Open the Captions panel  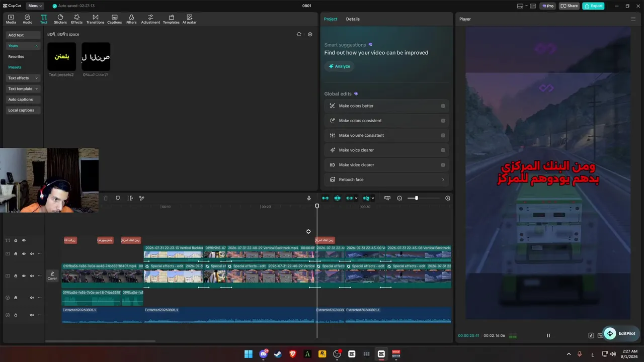[x=114, y=19]
